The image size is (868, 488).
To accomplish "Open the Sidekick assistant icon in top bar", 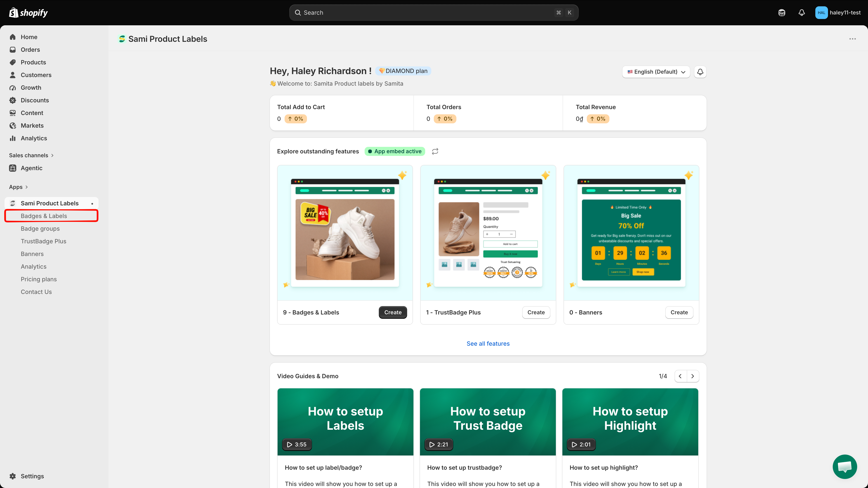I will (782, 12).
